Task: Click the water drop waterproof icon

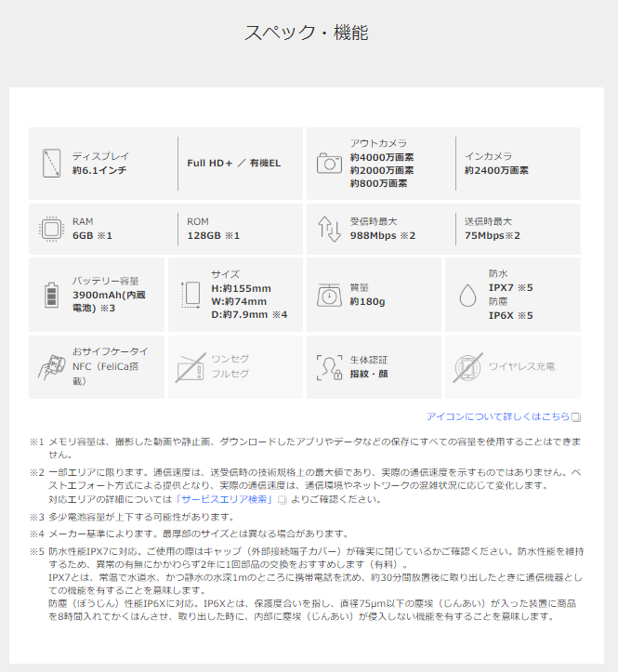Action: (x=467, y=295)
